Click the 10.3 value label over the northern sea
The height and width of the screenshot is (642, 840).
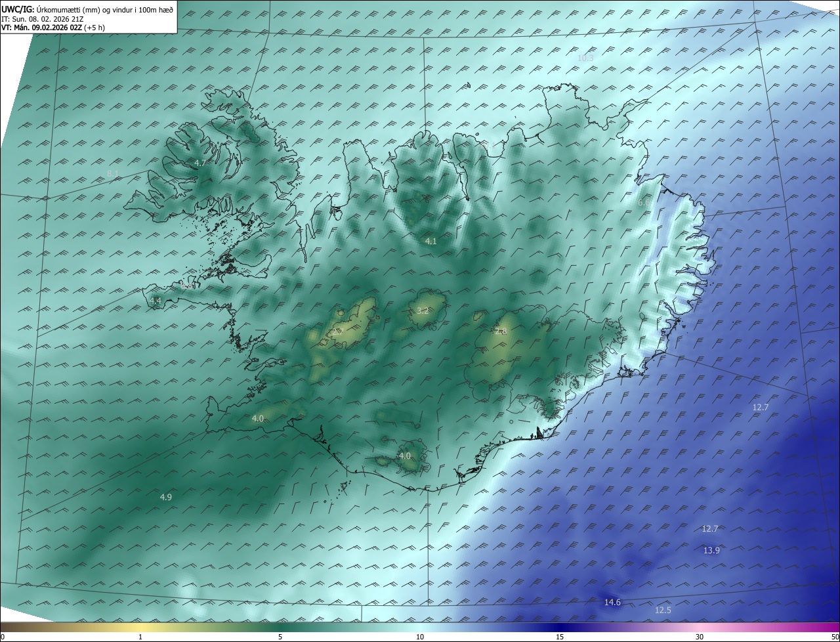click(585, 58)
